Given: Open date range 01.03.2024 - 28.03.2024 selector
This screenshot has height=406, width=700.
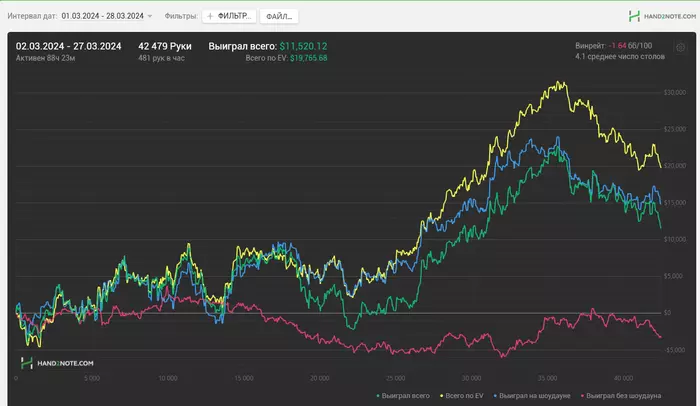Looking at the screenshot, I should [x=101, y=16].
